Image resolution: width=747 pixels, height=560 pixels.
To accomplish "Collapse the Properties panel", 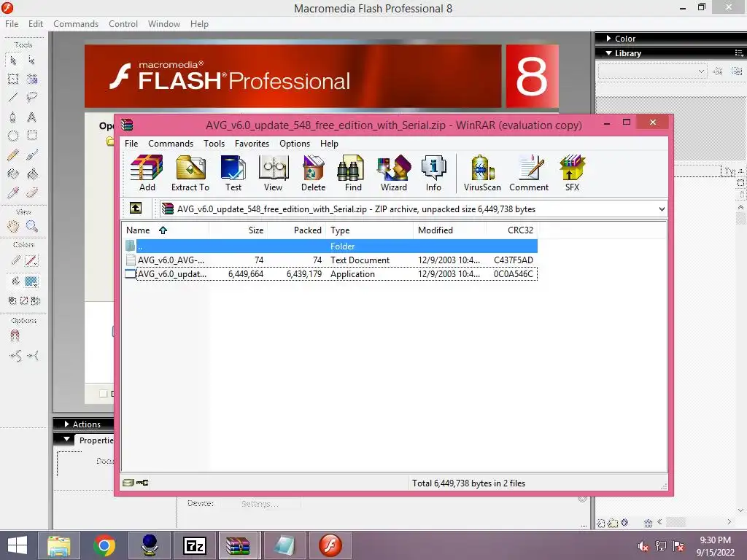I will pyautogui.click(x=66, y=439).
